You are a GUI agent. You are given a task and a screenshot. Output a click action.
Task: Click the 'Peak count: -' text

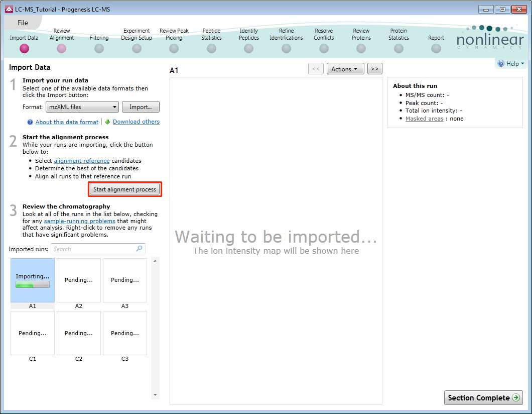tap(424, 103)
